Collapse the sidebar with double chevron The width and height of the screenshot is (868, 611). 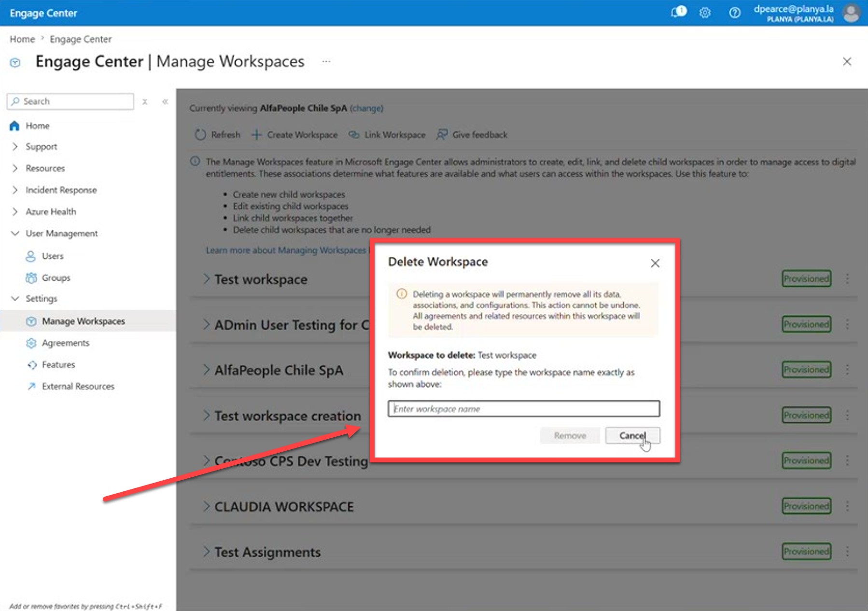point(165,101)
